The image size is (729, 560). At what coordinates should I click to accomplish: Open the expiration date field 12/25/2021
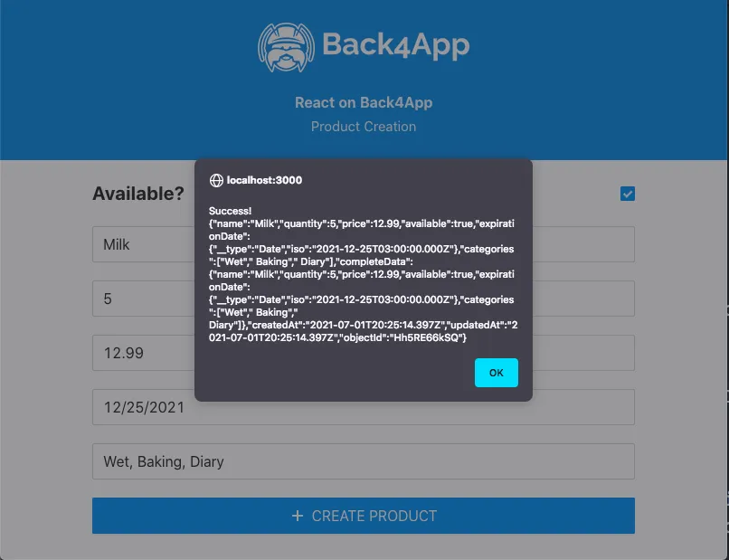(x=363, y=407)
